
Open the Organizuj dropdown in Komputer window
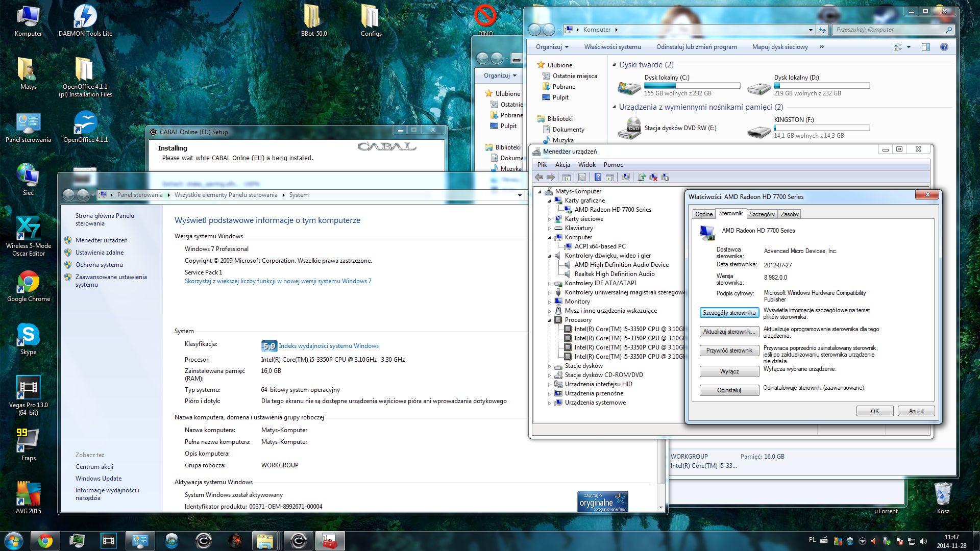click(x=552, y=47)
